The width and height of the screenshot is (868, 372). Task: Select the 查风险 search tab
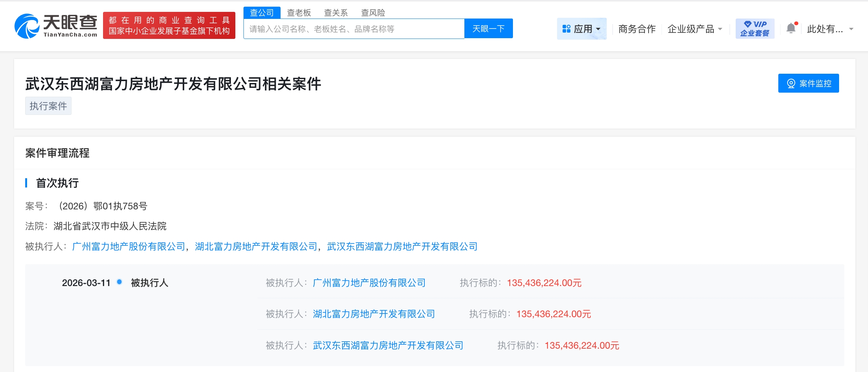(x=373, y=13)
